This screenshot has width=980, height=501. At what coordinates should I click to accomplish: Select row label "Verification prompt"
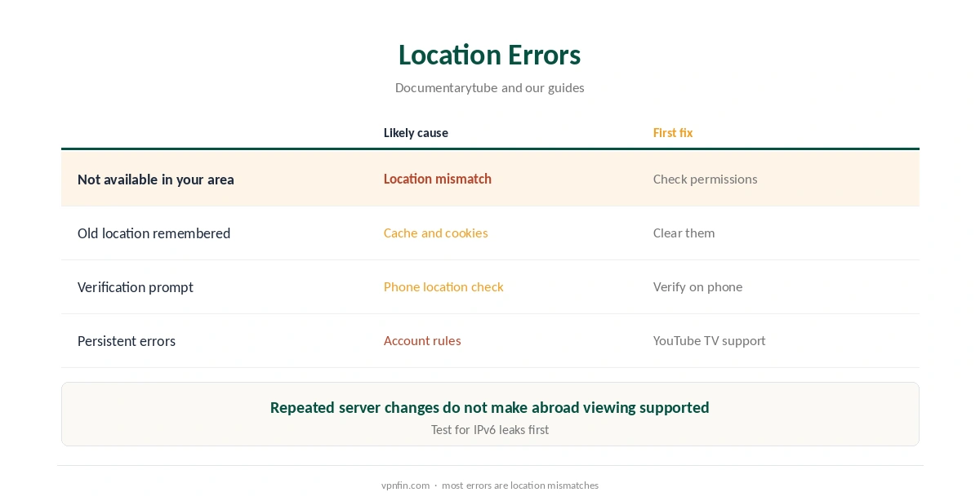point(136,287)
